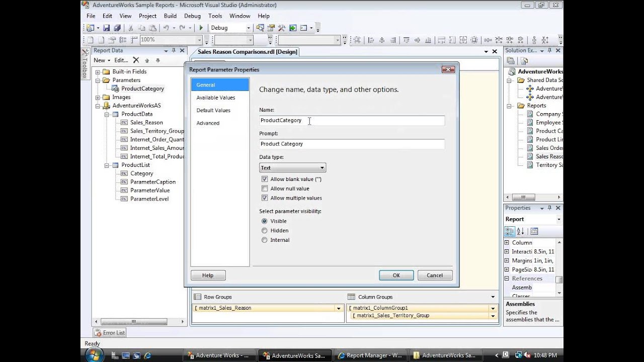Switch to Available Values page
The width and height of the screenshot is (644, 362).
216,98
